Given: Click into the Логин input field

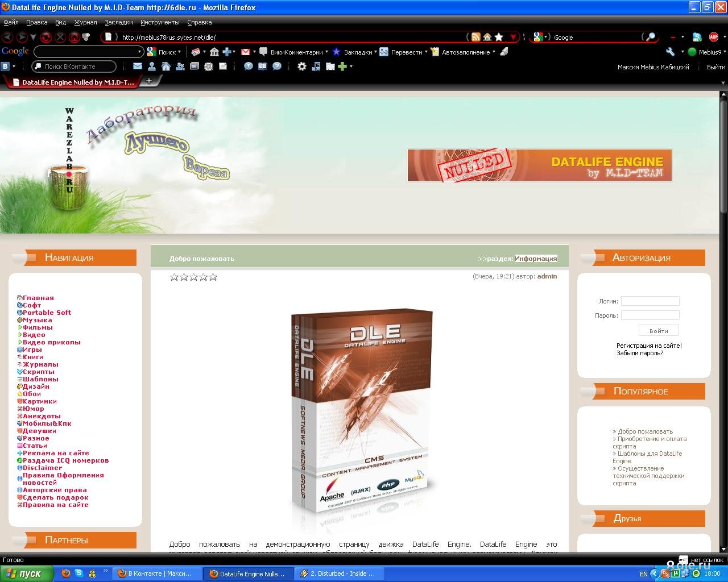Looking at the screenshot, I should pos(650,301).
